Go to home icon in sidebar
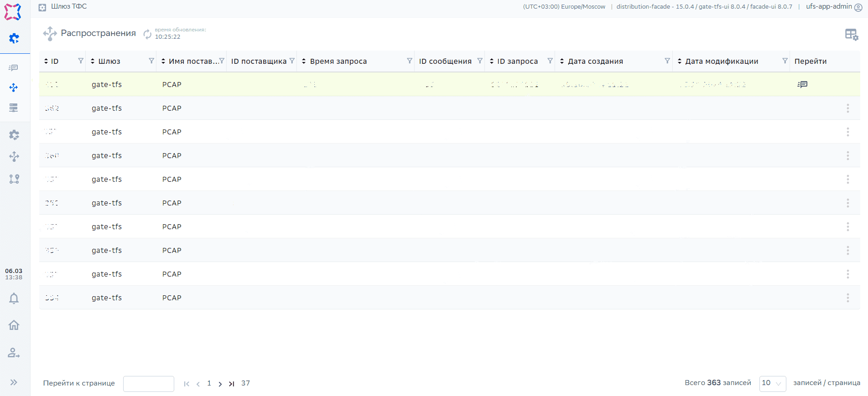 tap(14, 325)
